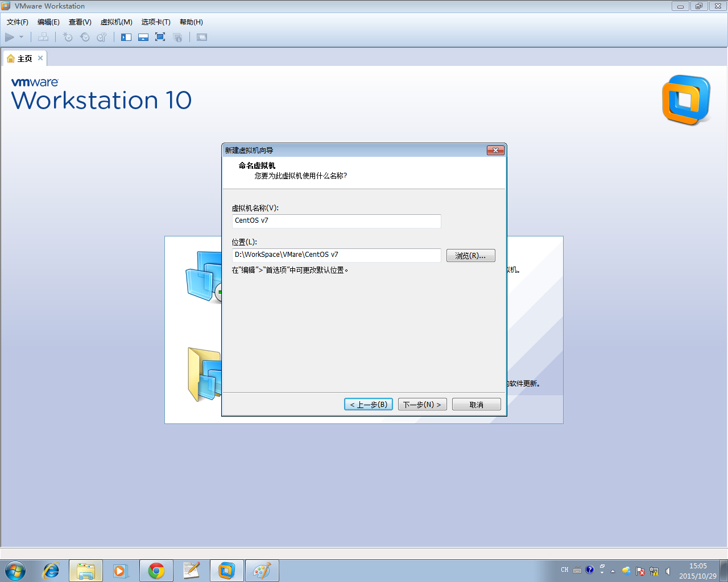
Task: Click the 浏览(R)... browse button
Action: (x=471, y=256)
